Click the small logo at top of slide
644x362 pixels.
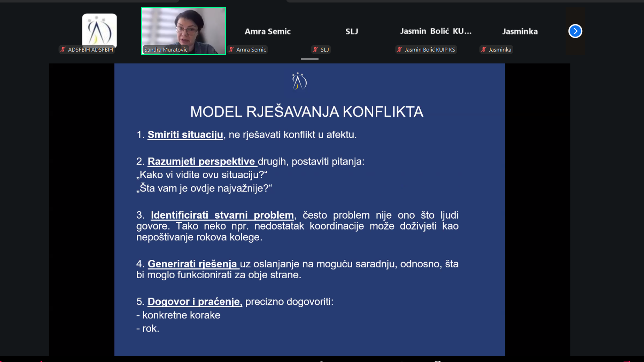pos(299,81)
